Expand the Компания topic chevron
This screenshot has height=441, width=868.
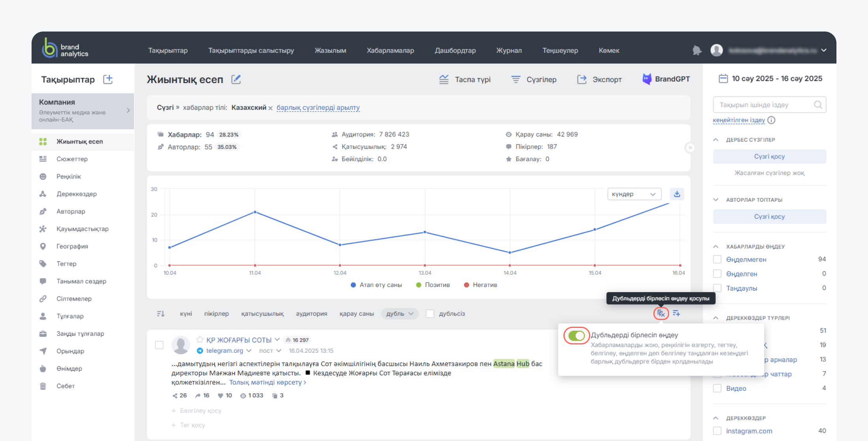coord(128,111)
